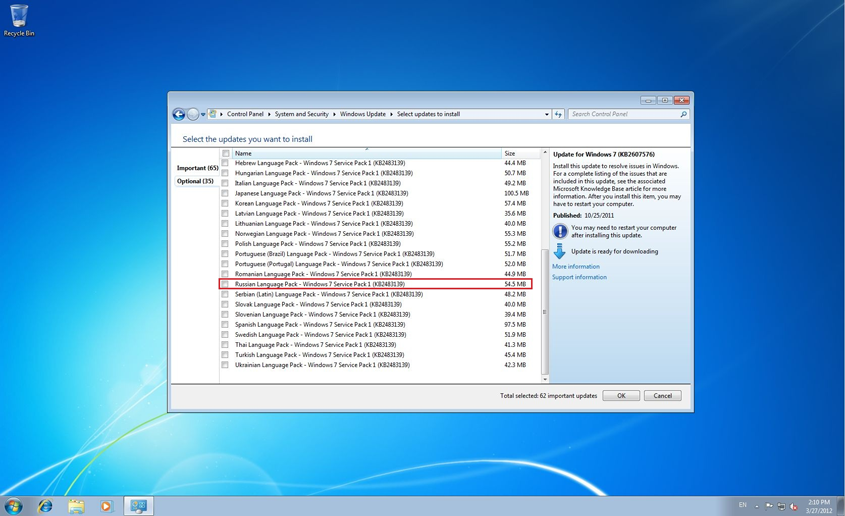Open the recent pages dropdown next to Forward

pos(203,114)
